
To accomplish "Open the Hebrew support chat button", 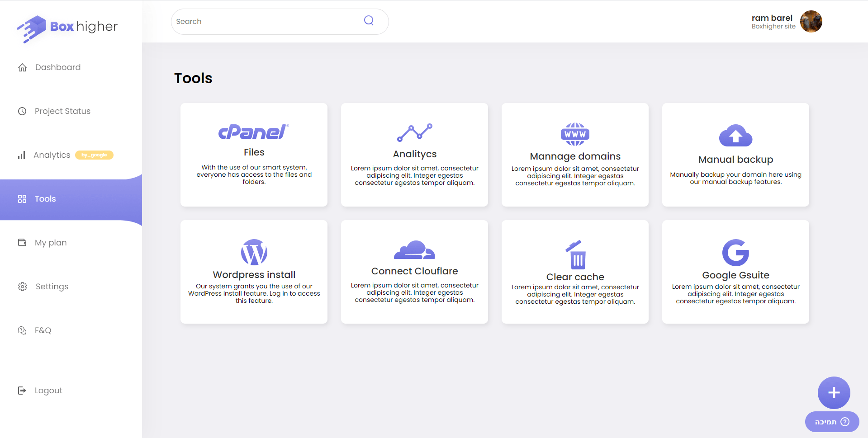I will [832, 422].
